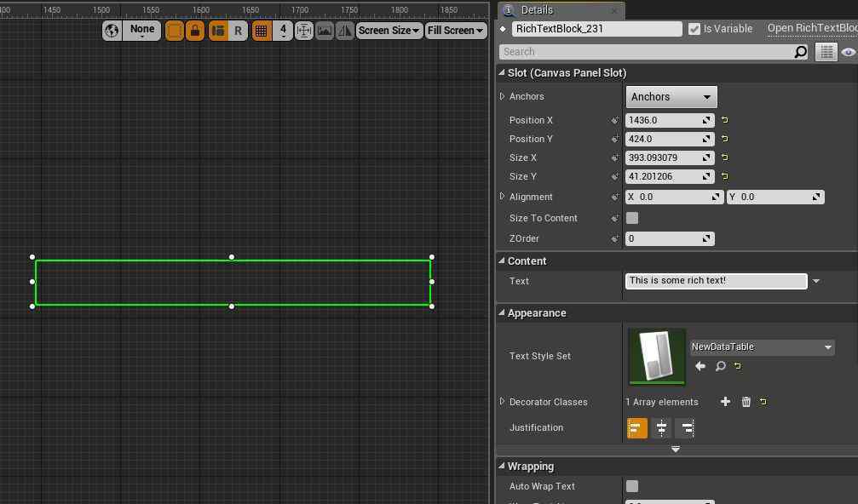Toggle grid snapping icon

262,31
